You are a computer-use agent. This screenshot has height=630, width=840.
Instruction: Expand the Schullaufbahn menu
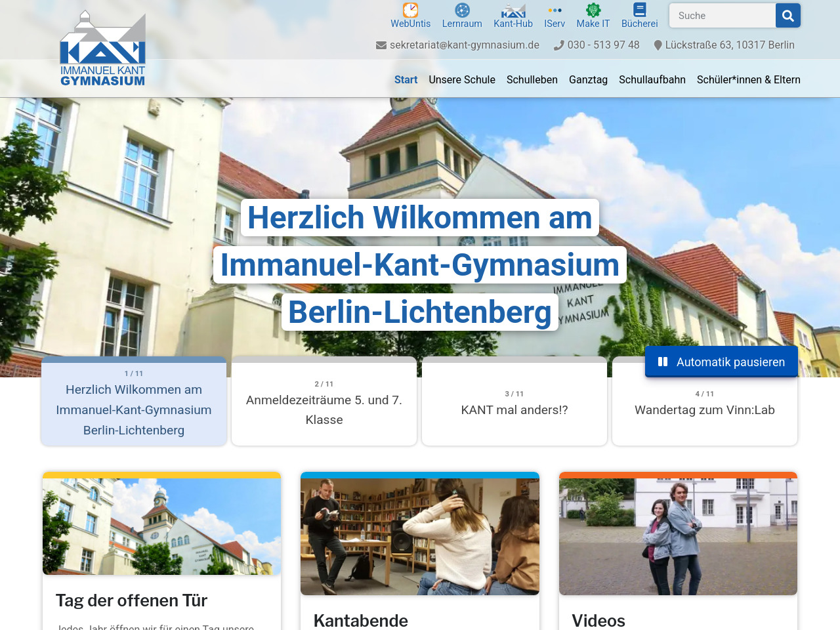coord(652,79)
